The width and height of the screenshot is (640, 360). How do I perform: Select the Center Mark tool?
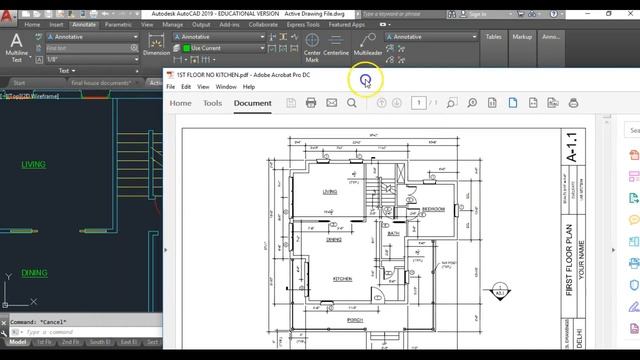pos(312,48)
